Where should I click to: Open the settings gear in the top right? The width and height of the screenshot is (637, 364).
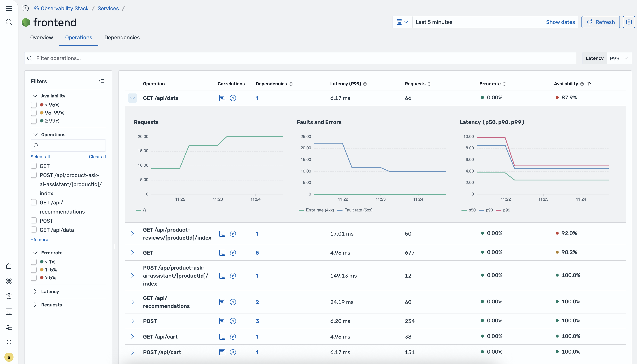click(629, 22)
